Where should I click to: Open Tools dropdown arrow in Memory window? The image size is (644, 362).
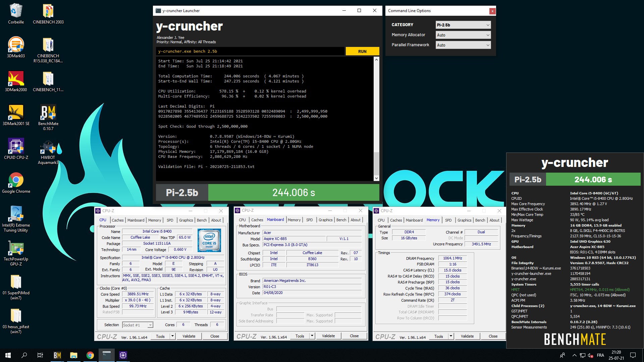pos(451,336)
